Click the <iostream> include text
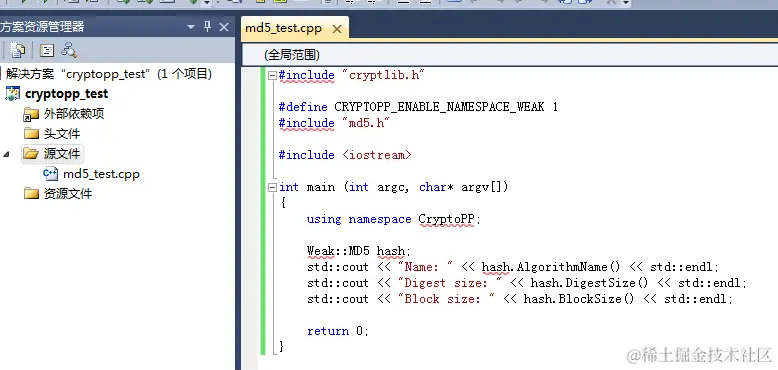Viewport: 778px width, 370px height. (377, 155)
